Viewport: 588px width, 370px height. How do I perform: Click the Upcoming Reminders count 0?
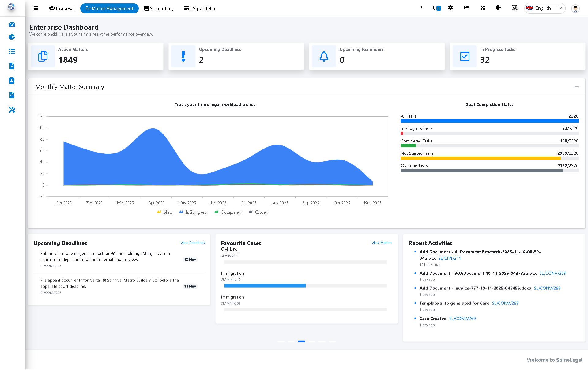(342, 60)
